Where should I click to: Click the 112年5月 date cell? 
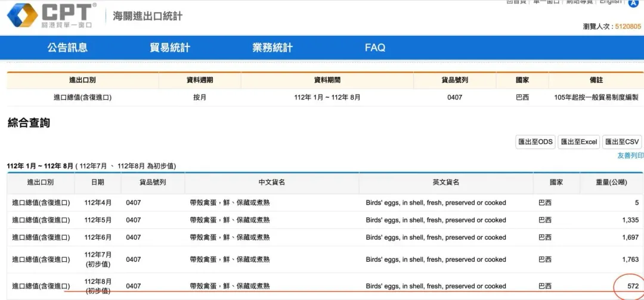pos(98,220)
